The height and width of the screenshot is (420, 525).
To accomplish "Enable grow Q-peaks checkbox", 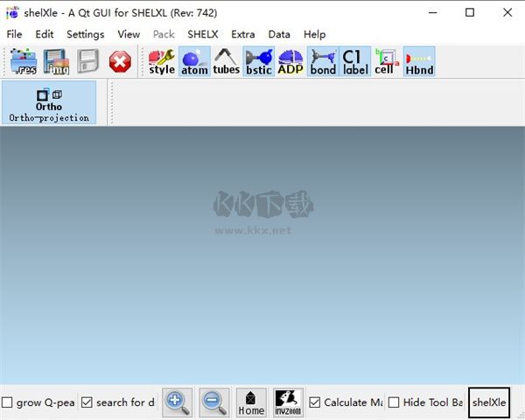I will 7,402.
